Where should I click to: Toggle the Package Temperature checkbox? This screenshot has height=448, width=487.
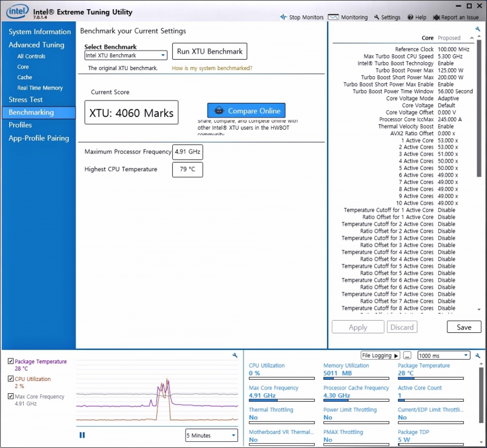(10, 361)
